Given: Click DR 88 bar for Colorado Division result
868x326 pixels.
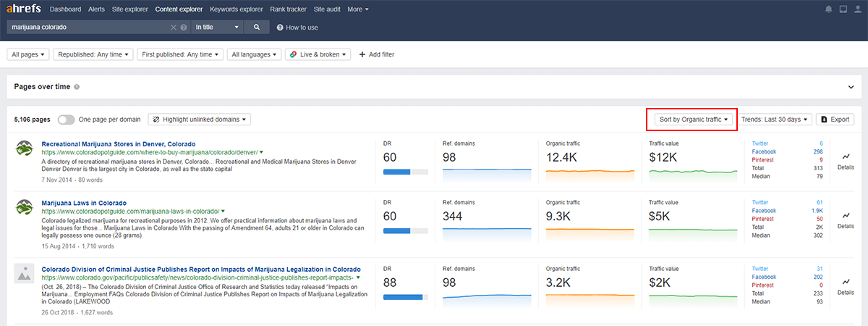Looking at the screenshot, I should click(405, 297).
